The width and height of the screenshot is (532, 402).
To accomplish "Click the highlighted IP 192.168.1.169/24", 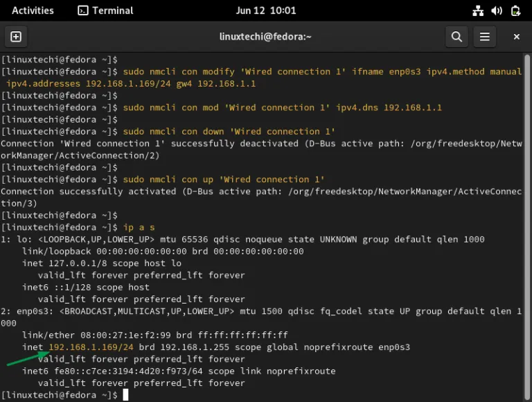I will (91, 347).
